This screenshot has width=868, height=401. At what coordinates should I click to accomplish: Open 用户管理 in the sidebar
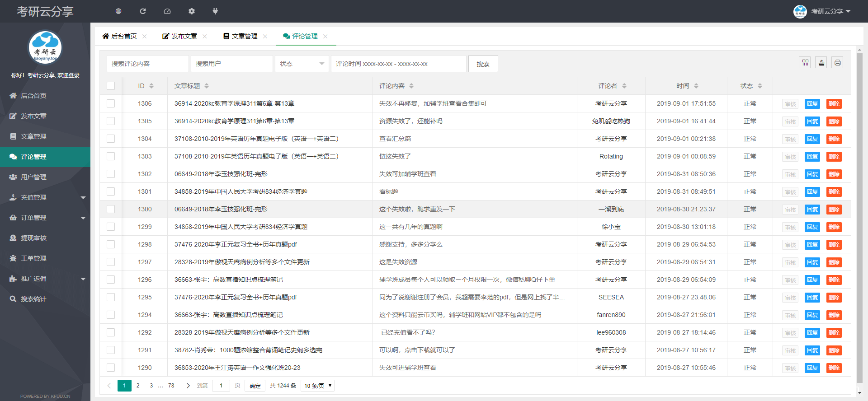pos(34,177)
